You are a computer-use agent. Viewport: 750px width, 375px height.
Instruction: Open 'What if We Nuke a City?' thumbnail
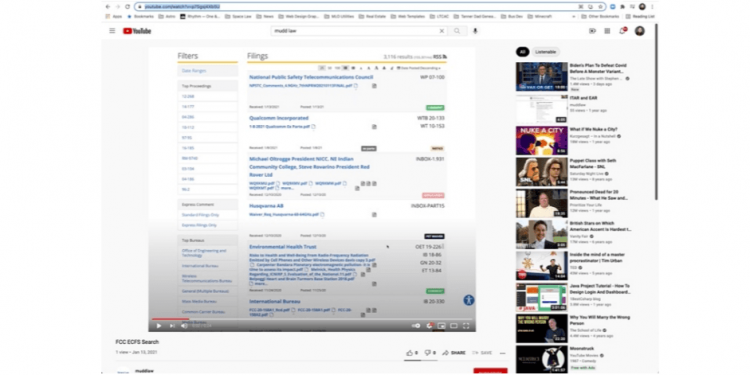point(541,140)
